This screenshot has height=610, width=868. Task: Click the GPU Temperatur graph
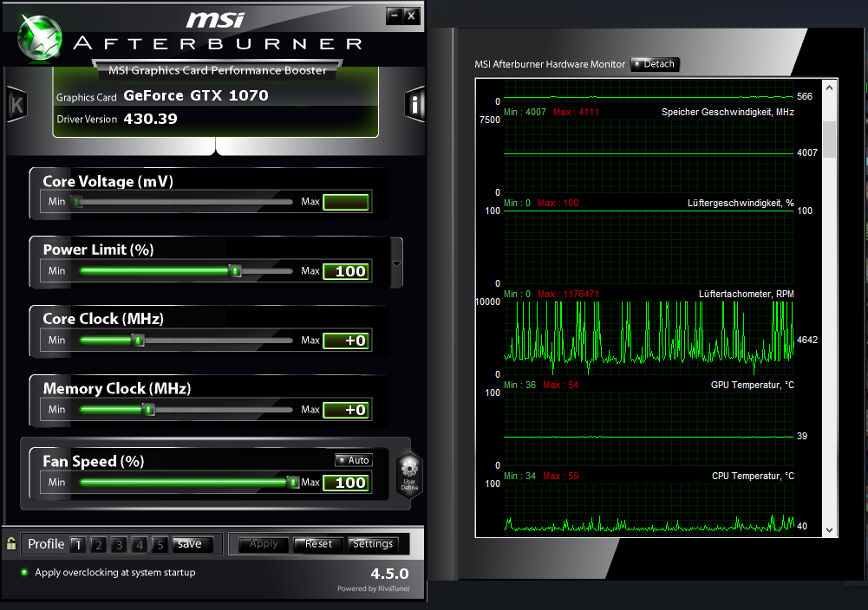tap(649, 429)
